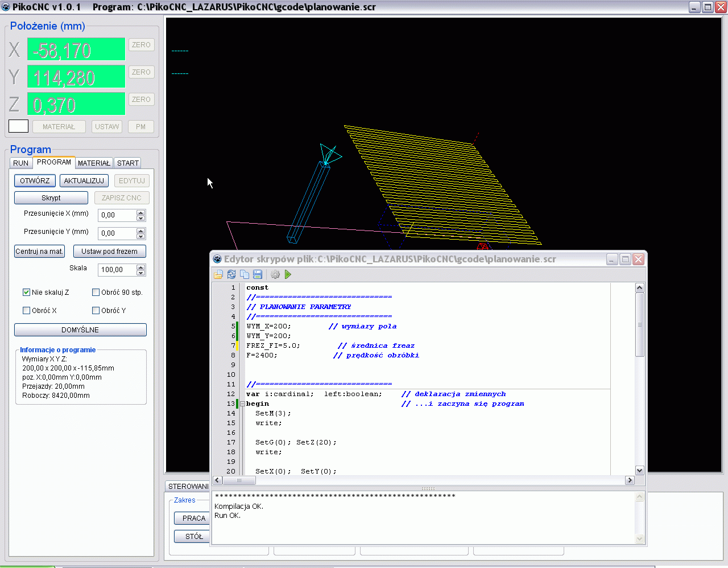Toggle the 'Obróć 90 stp.' checkbox
The height and width of the screenshot is (568, 728).
pyautogui.click(x=96, y=292)
